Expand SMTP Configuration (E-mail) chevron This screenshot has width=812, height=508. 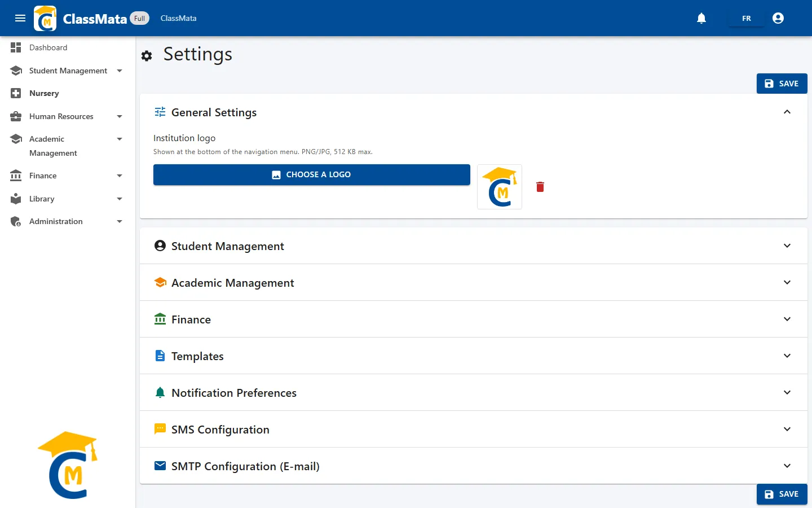tap(787, 466)
